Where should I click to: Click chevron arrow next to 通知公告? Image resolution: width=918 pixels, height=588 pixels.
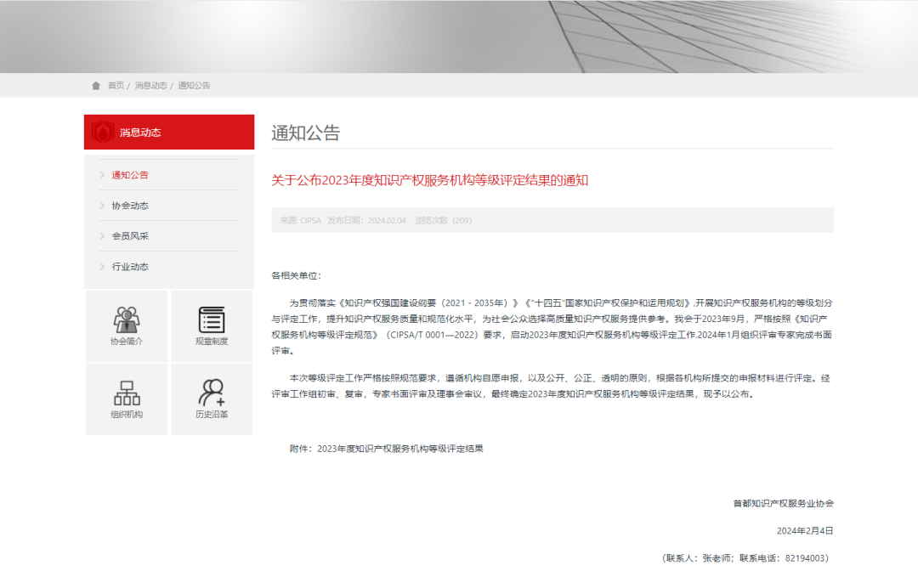102,175
